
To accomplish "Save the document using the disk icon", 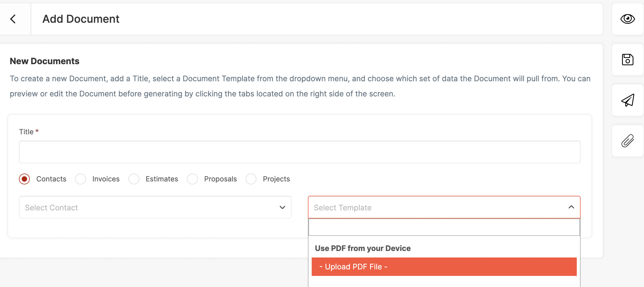I will click(627, 60).
